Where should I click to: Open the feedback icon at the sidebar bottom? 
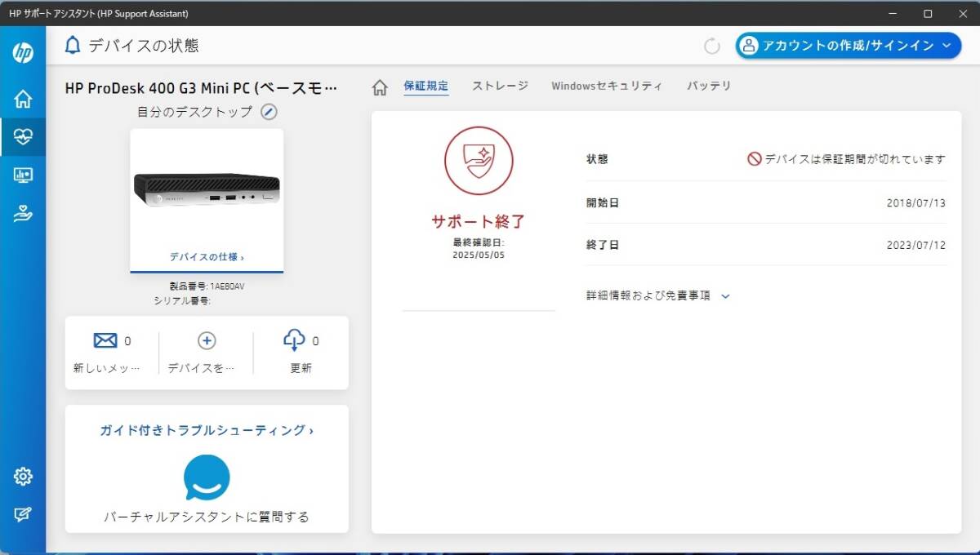(x=23, y=514)
